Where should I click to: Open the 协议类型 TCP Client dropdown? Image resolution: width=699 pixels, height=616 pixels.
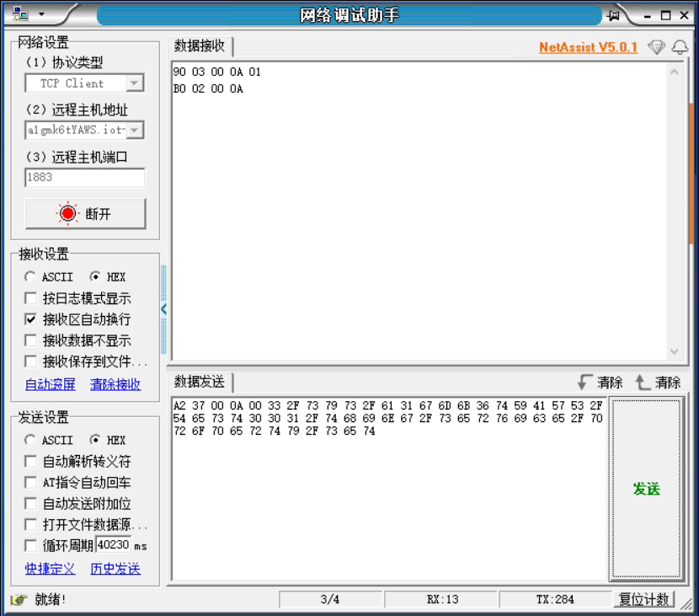point(135,83)
